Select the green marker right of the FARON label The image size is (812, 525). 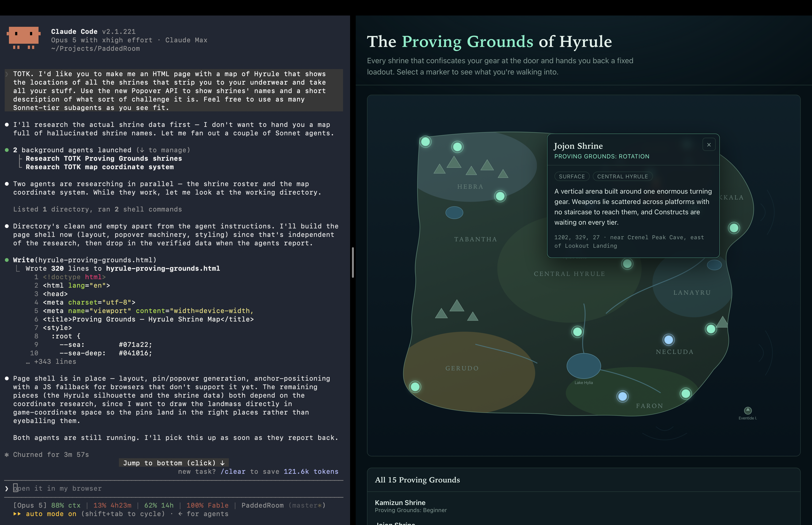click(686, 394)
